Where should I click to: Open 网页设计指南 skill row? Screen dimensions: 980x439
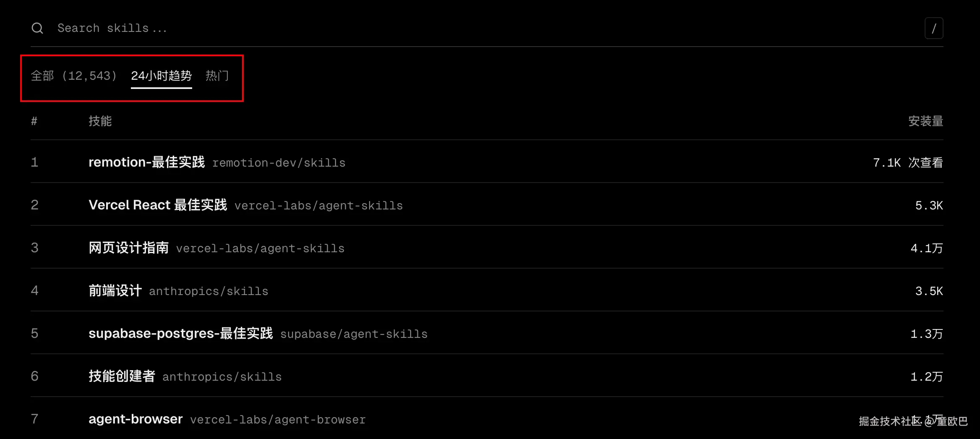[128, 248]
